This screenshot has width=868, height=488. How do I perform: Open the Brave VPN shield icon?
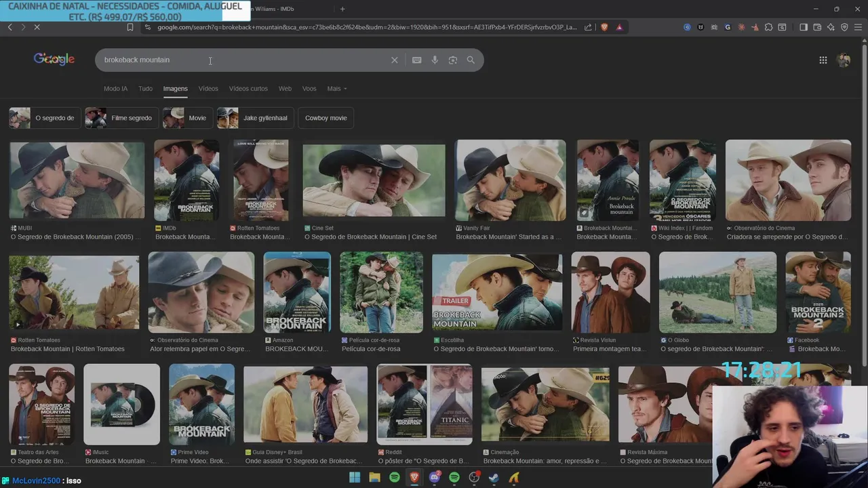click(844, 27)
